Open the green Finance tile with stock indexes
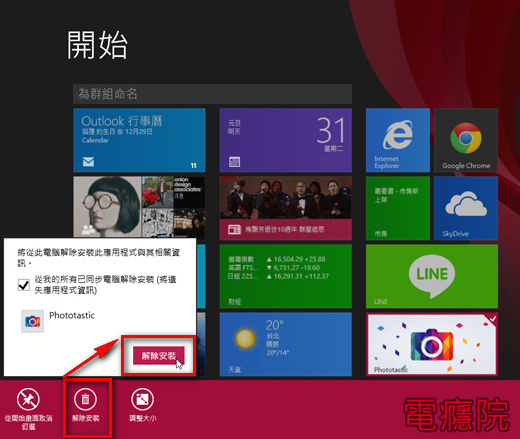520x439 pixels. pyautogui.click(x=286, y=276)
